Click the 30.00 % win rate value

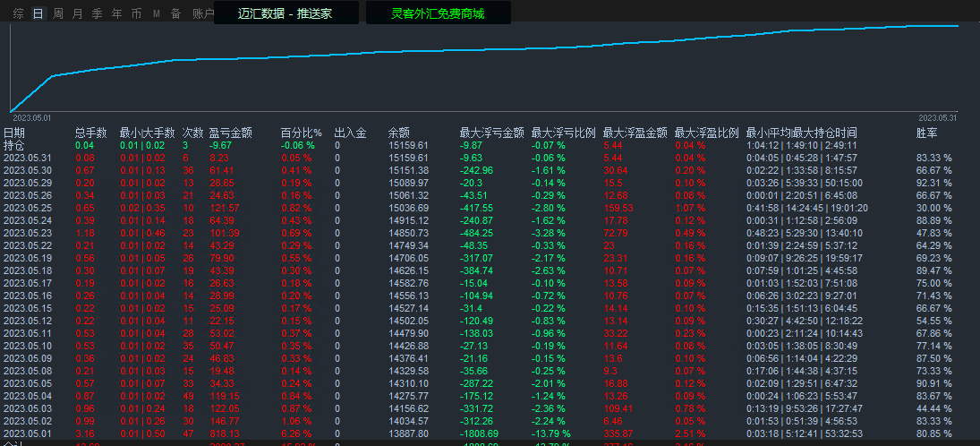[933, 208]
